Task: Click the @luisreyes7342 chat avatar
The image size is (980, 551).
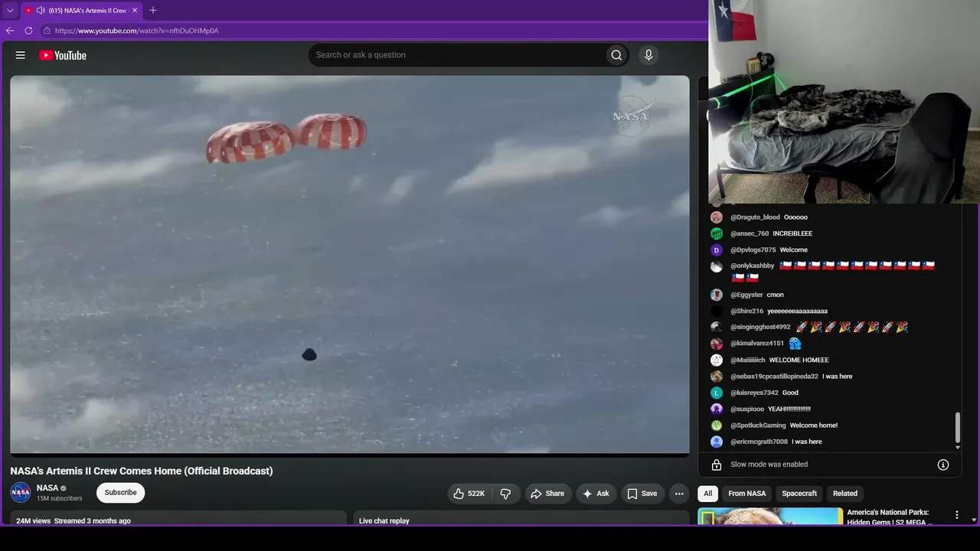Action: (x=717, y=393)
